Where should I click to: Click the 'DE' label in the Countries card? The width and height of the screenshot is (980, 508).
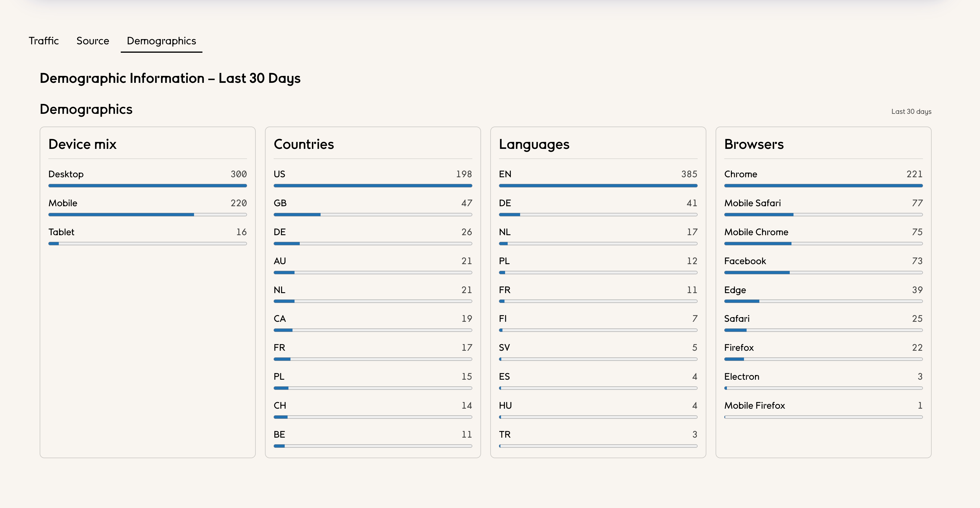coord(280,232)
